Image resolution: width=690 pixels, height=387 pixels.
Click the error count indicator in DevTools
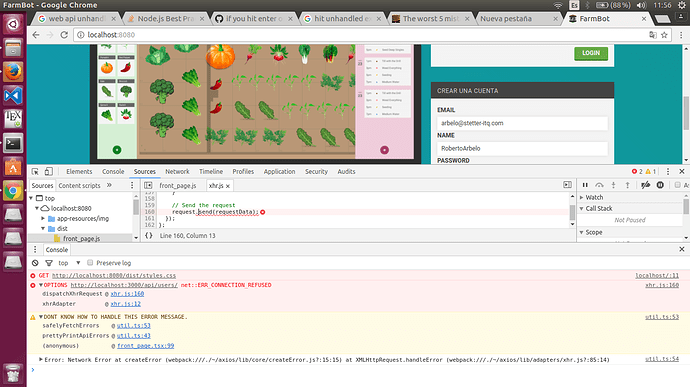(637, 171)
